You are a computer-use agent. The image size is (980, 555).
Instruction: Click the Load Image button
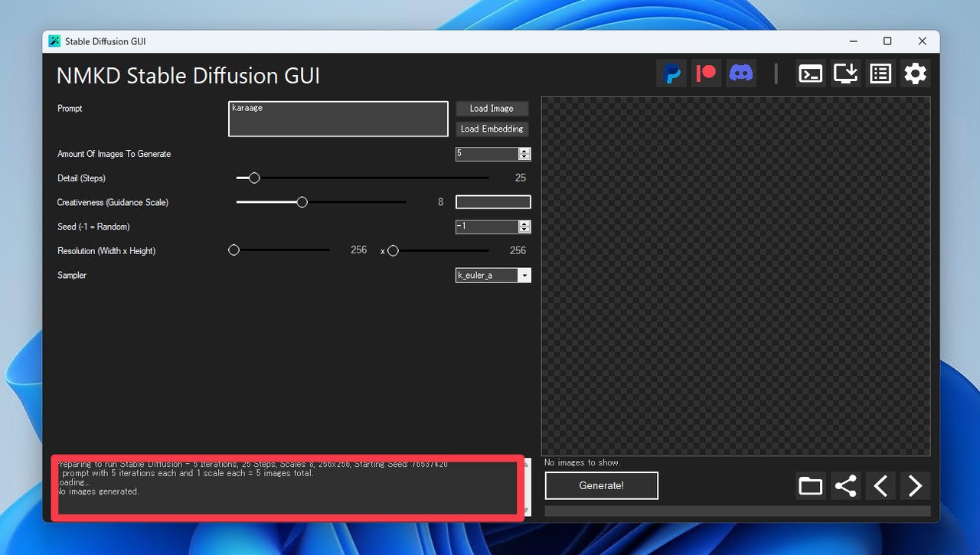tap(492, 108)
